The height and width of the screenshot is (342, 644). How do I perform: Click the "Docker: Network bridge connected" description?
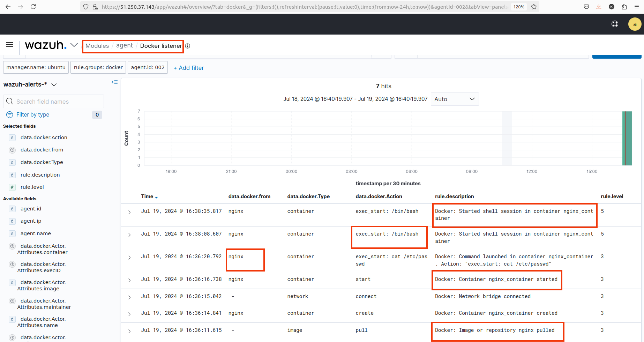click(x=483, y=296)
